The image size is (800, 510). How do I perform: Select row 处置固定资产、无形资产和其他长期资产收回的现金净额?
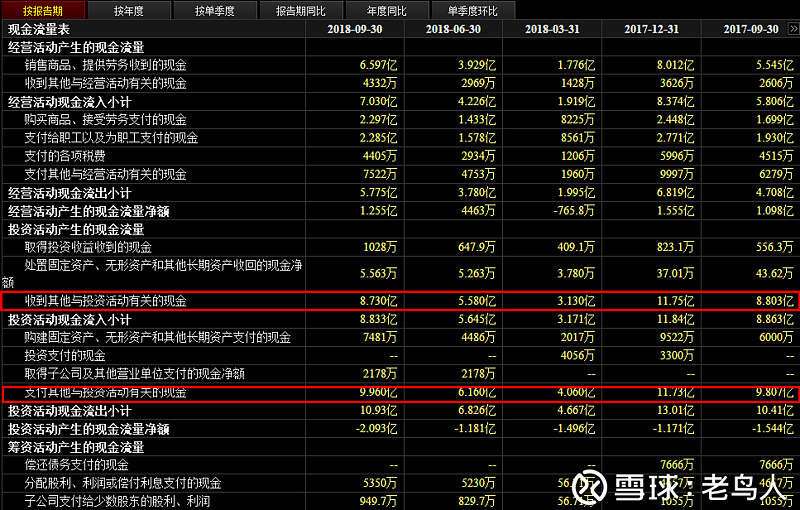400,273
